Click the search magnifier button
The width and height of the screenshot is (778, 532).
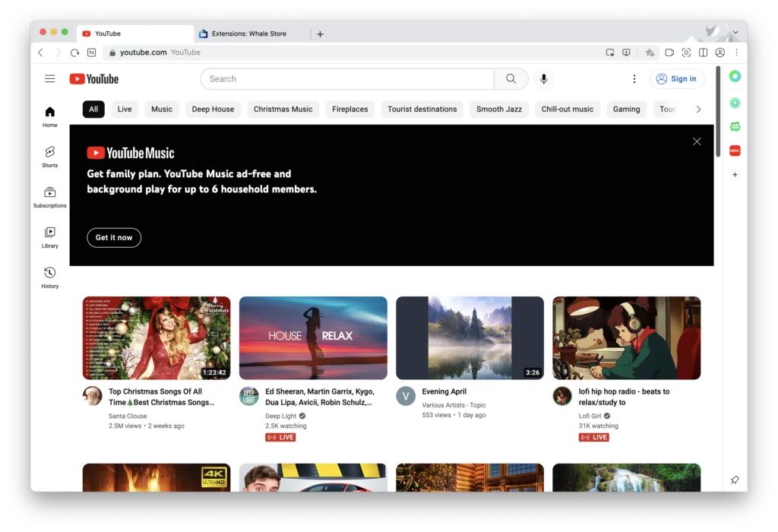(511, 79)
